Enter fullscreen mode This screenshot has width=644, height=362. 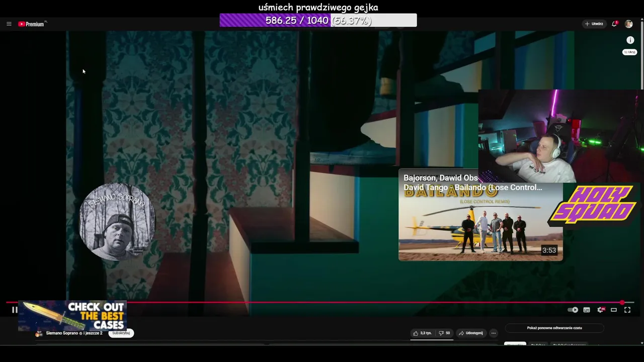627,310
